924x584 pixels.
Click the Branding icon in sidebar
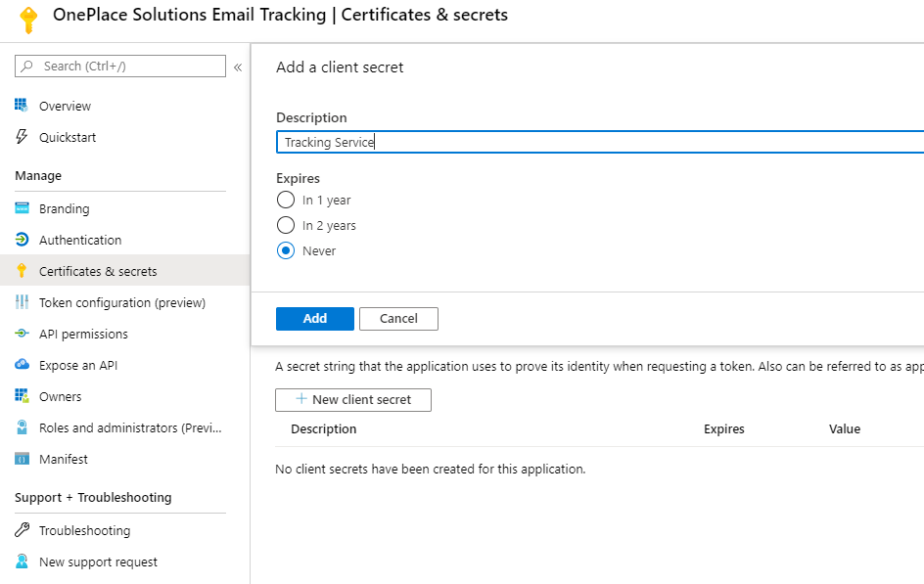[22, 208]
